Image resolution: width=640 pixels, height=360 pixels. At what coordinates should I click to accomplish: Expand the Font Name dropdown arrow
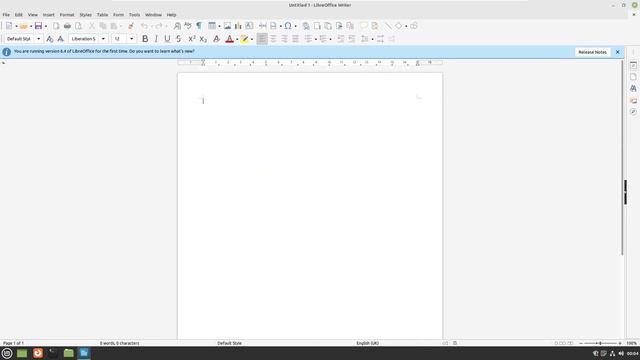pyautogui.click(x=103, y=39)
